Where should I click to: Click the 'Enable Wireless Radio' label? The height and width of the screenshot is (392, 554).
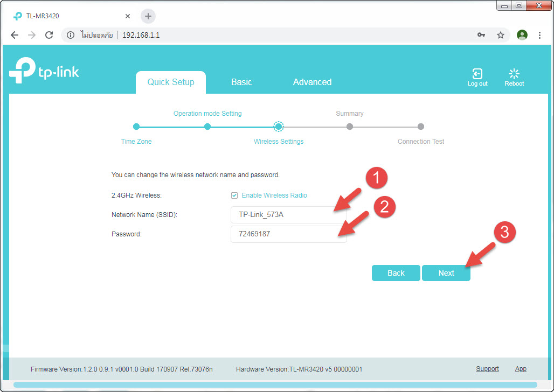coord(274,195)
